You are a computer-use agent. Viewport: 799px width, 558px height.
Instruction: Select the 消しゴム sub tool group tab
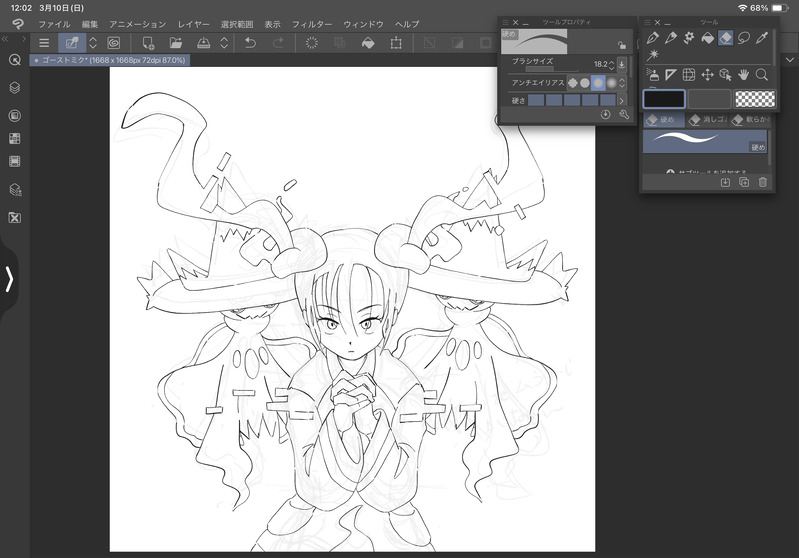(x=707, y=120)
